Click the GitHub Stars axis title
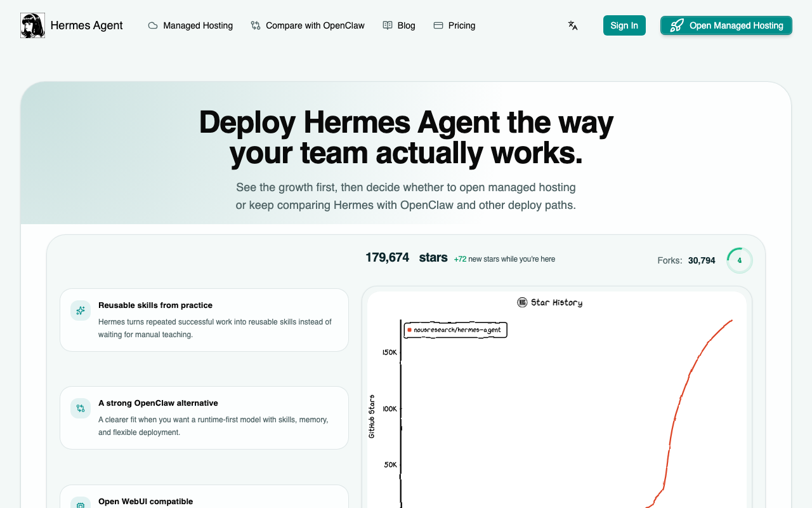The width and height of the screenshot is (812, 508). pos(372,417)
